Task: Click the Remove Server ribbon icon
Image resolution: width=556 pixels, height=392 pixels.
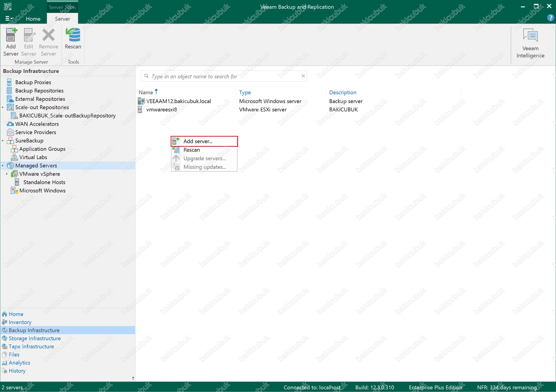Action: click(48, 35)
